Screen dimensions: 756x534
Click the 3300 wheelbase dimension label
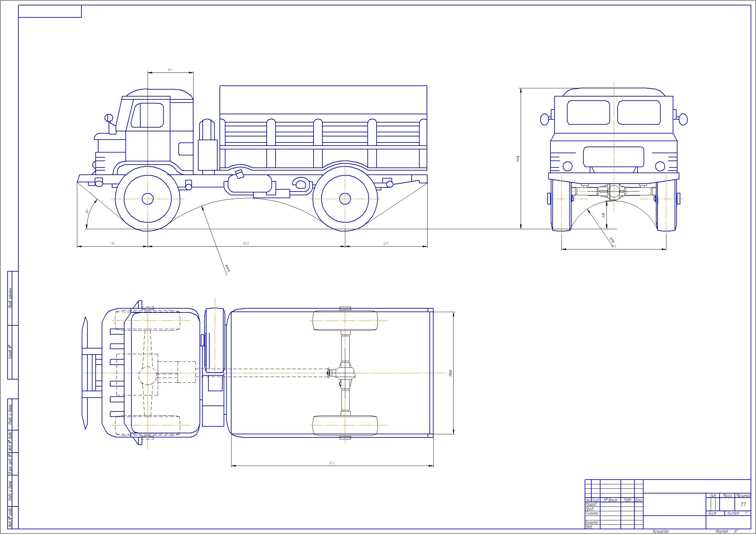click(246, 243)
